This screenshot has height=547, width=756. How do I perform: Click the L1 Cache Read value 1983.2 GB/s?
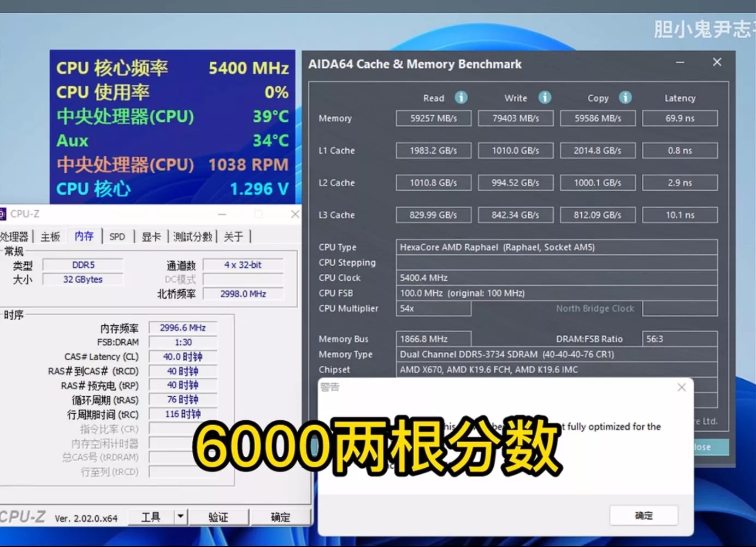coord(434,151)
